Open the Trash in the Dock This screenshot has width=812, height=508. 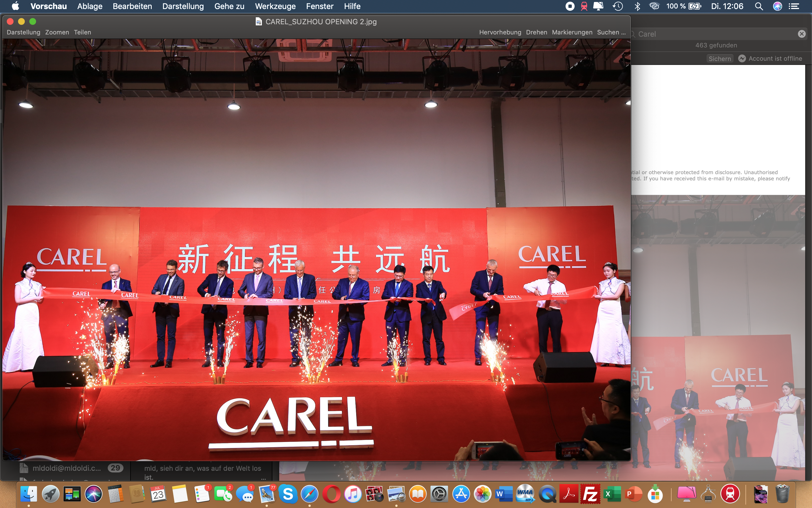point(782,494)
